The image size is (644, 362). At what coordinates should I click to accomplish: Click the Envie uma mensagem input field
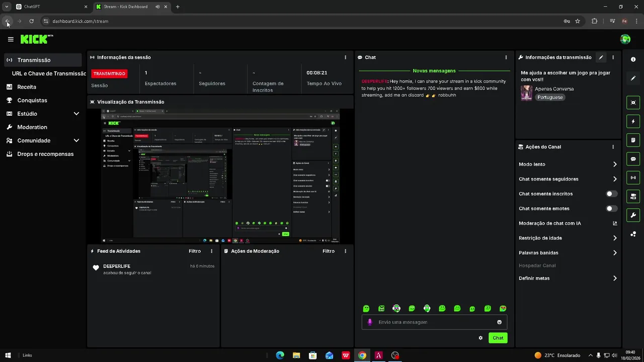pyautogui.click(x=434, y=322)
